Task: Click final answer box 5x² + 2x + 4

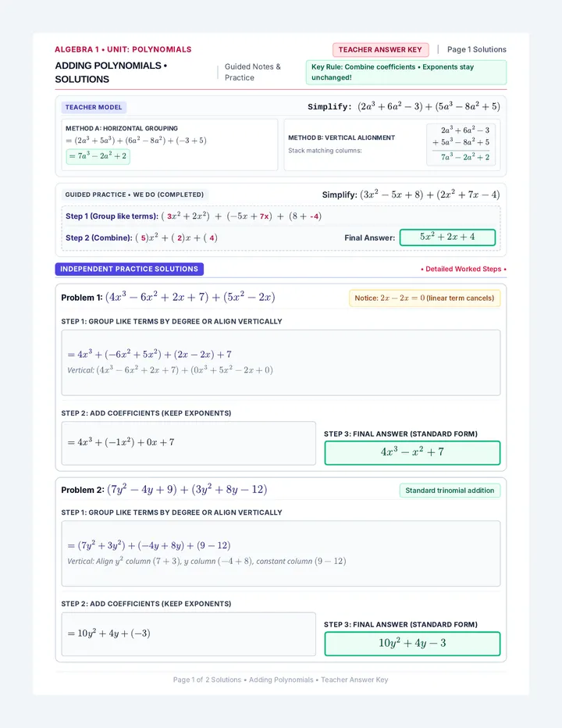Action: [x=447, y=237]
